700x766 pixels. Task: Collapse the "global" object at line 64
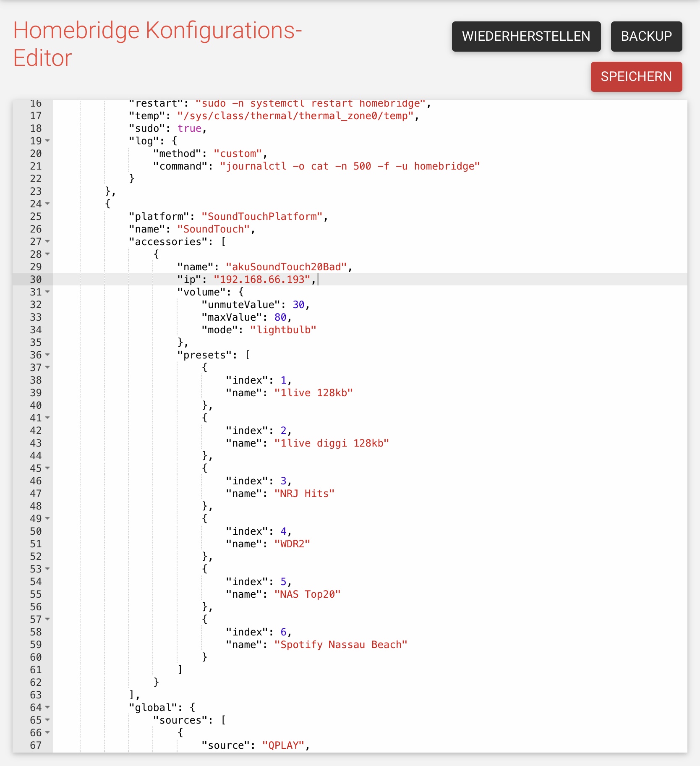[47, 707]
